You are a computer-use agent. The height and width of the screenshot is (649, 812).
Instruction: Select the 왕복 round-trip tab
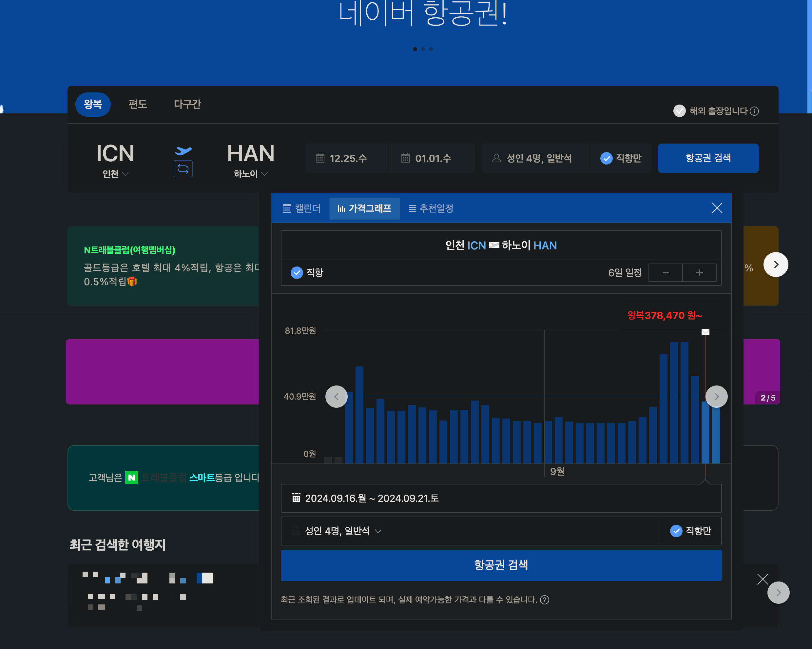coord(93,104)
